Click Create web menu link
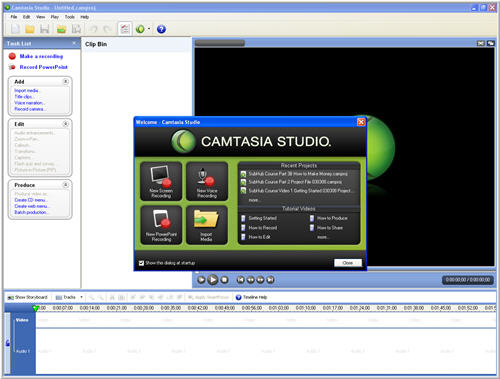This screenshot has height=379, width=500. click(x=32, y=206)
